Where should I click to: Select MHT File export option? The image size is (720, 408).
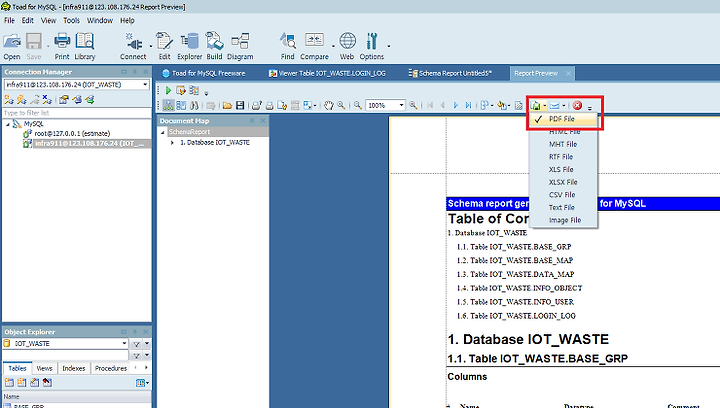click(x=563, y=144)
